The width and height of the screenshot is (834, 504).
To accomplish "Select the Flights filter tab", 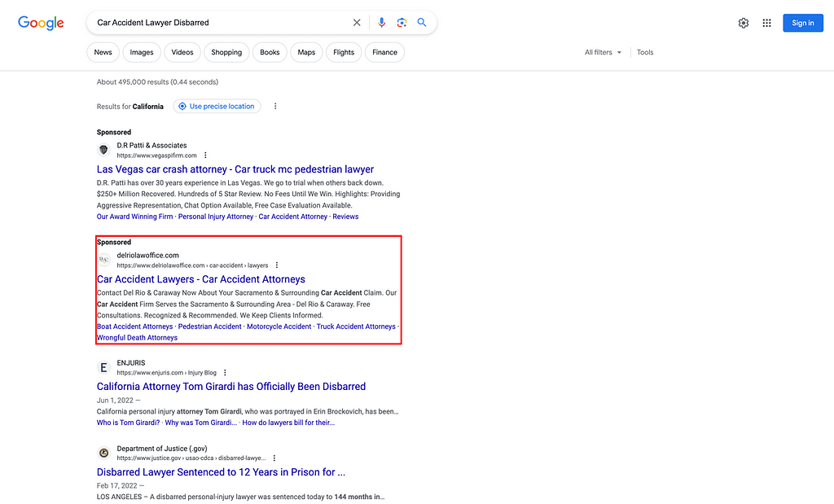I will point(344,52).
